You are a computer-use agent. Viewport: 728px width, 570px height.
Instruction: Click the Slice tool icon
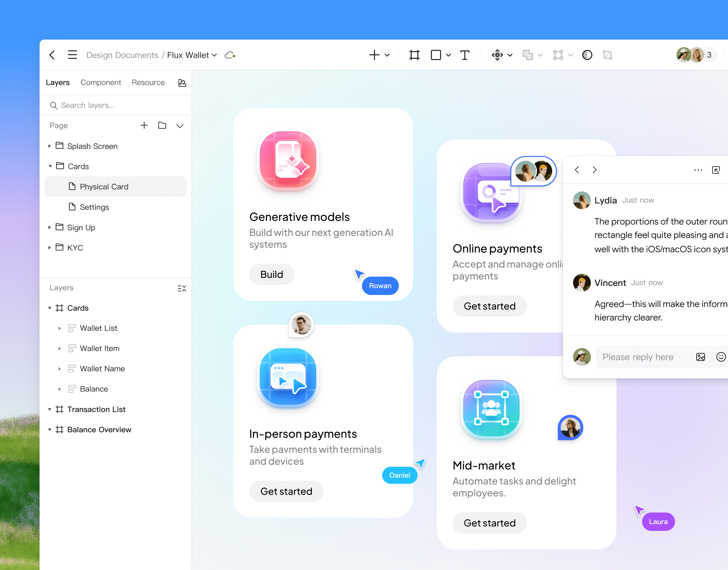tap(607, 55)
